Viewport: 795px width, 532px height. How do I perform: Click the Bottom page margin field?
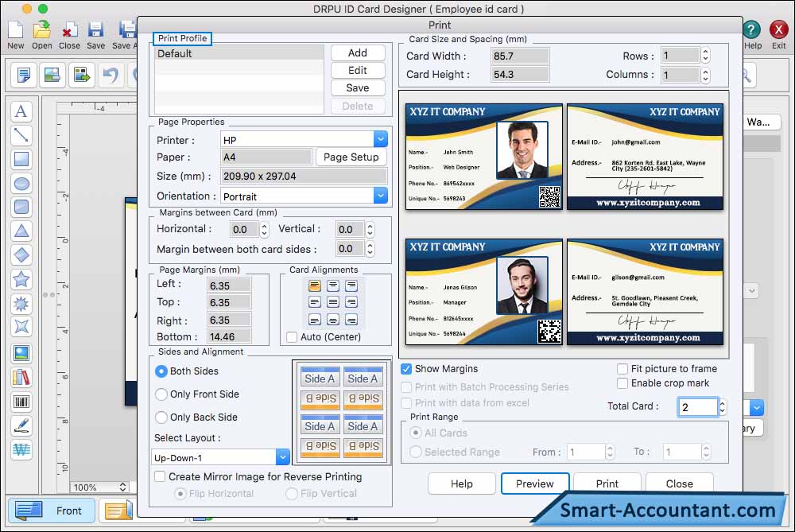click(229, 336)
